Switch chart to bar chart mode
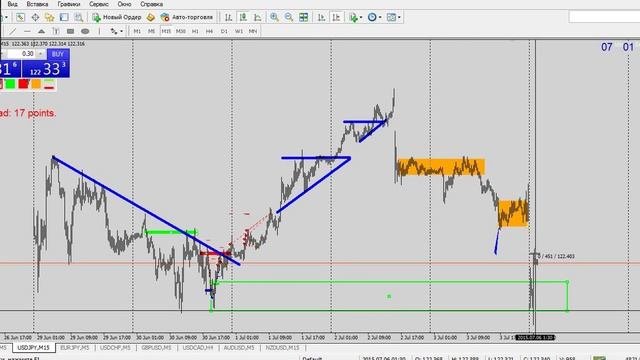Viewport: 640px width, 360px height. pyautogui.click(x=229, y=17)
